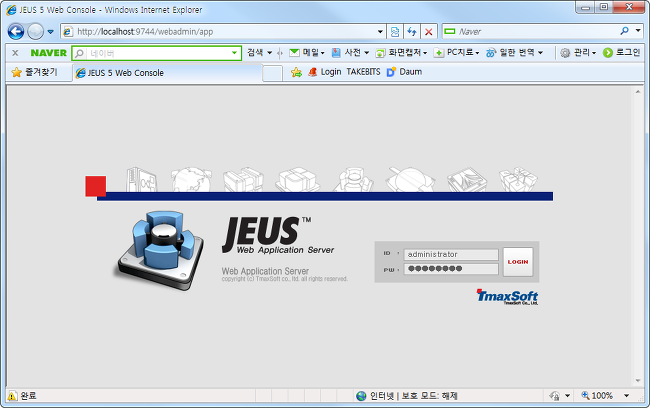
Task: Select the JEUS 5 Web Console tab
Action: (x=168, y=73)
